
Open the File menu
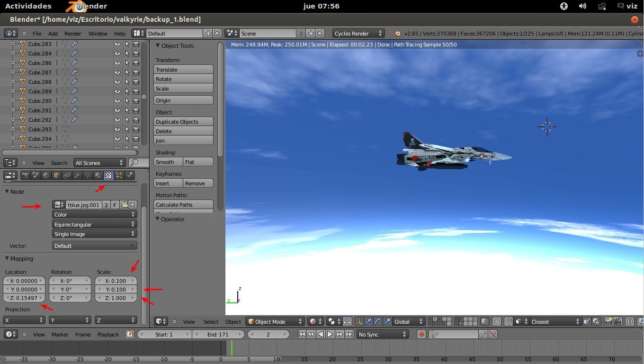[x=37, y=34]
